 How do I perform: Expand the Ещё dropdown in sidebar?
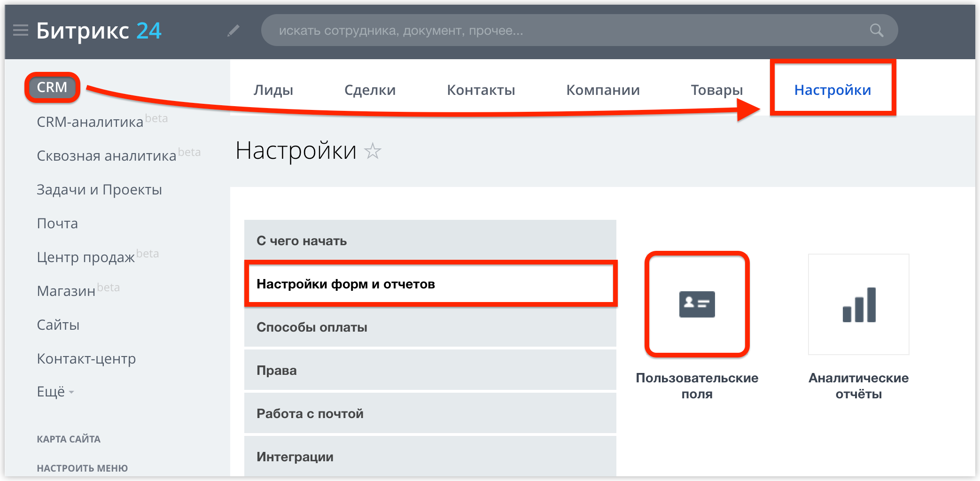pos(55,391)
